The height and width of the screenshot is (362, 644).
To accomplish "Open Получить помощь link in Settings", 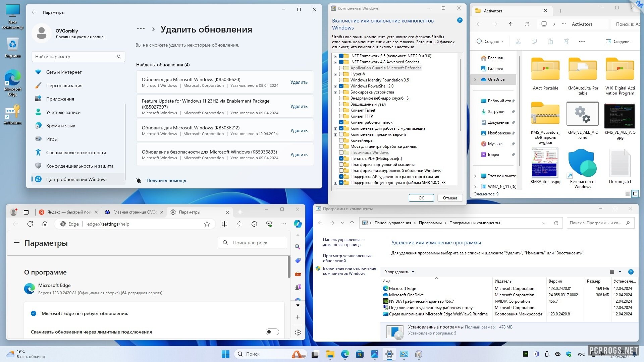I will point(166,180).
